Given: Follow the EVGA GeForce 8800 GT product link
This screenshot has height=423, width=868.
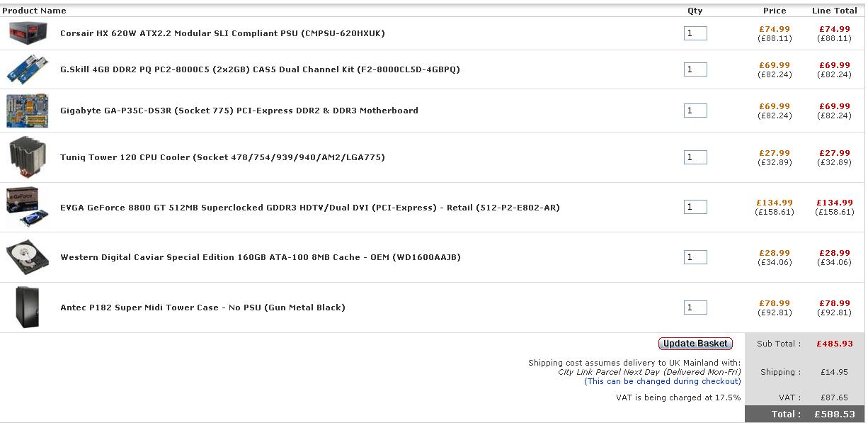Looking at the screenshot, I should (310, 208).
